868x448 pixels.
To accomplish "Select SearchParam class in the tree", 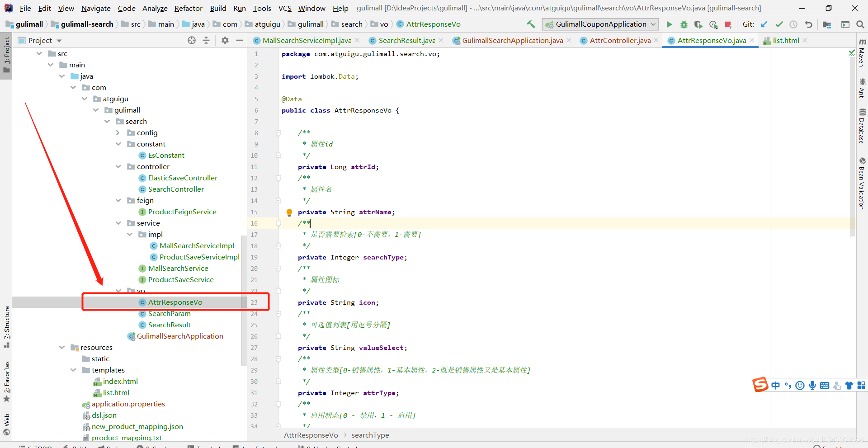I will [x=169, y=313].
